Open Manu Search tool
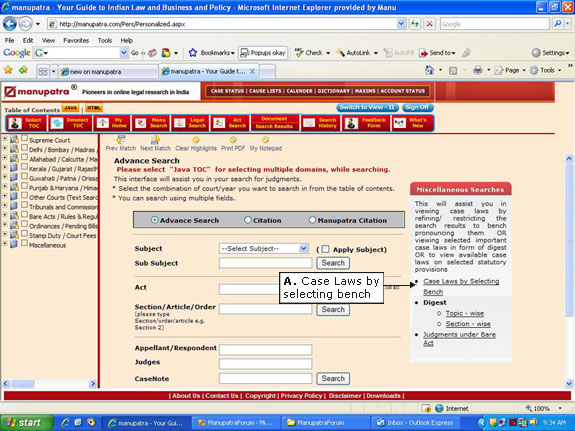 (151, 123)
